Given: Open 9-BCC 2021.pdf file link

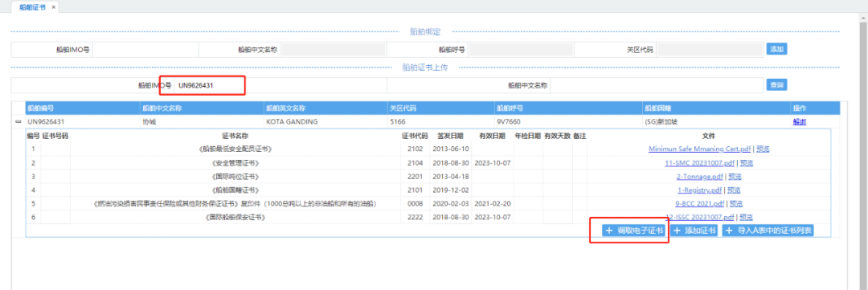Looking at the screenshot, I should 700,204.
